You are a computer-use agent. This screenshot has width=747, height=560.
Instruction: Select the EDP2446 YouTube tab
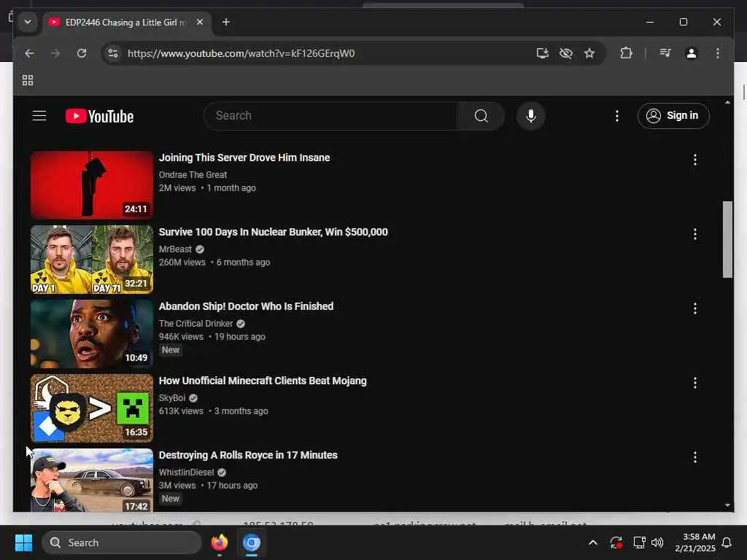125,23
